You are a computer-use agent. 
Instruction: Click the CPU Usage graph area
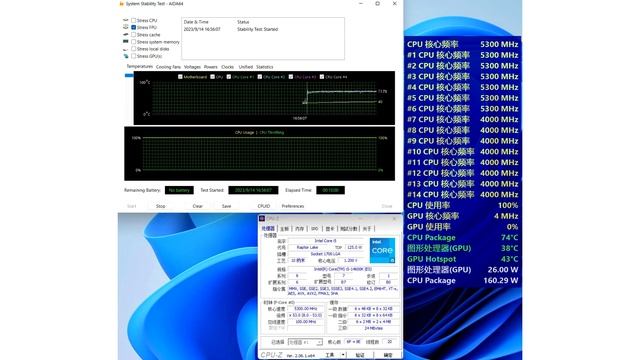tap(260, 153)
